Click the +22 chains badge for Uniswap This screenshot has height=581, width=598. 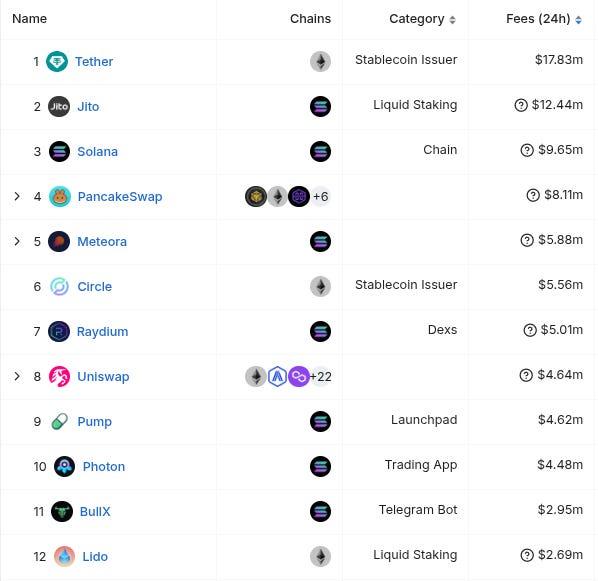coord(320,377)
